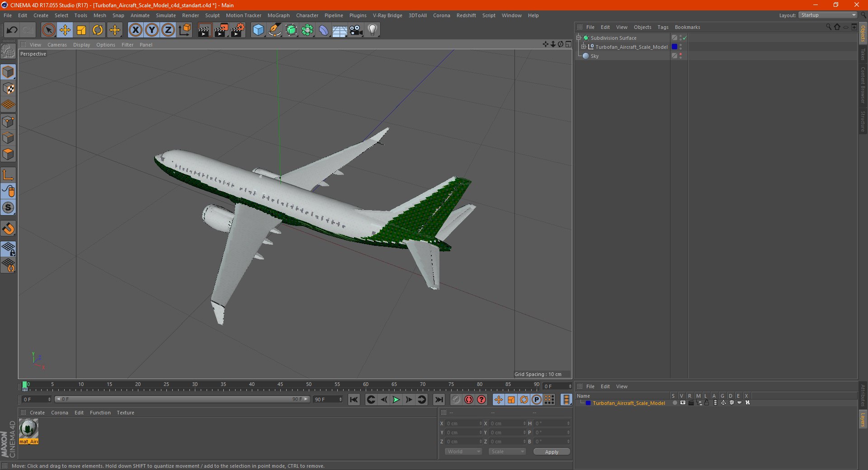Toggle Subdivision Surface green enable checkmark
The height and width of the screenshot is (470, 868).
coord(684,38)
